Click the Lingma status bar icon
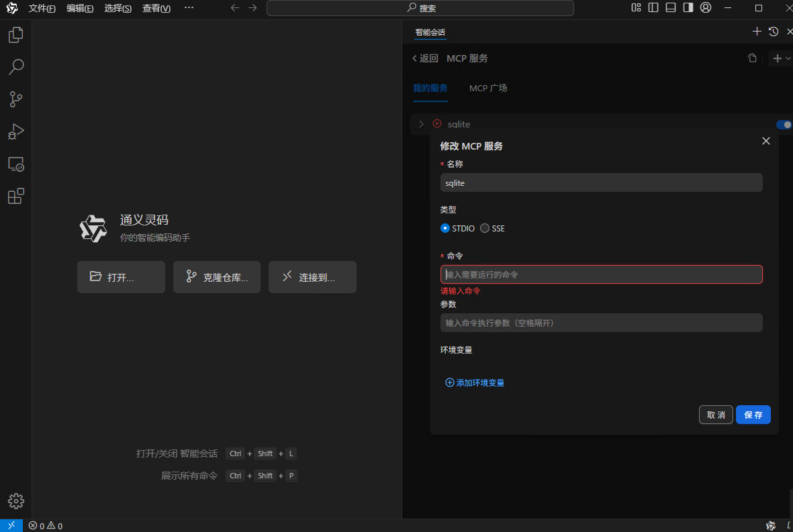793x532 pixels. tap(771, 526)
